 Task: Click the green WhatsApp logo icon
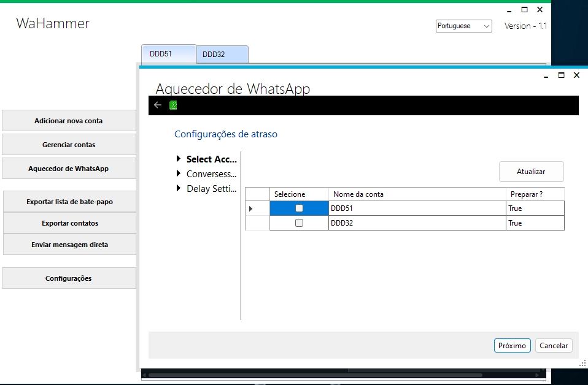point(173,105)
